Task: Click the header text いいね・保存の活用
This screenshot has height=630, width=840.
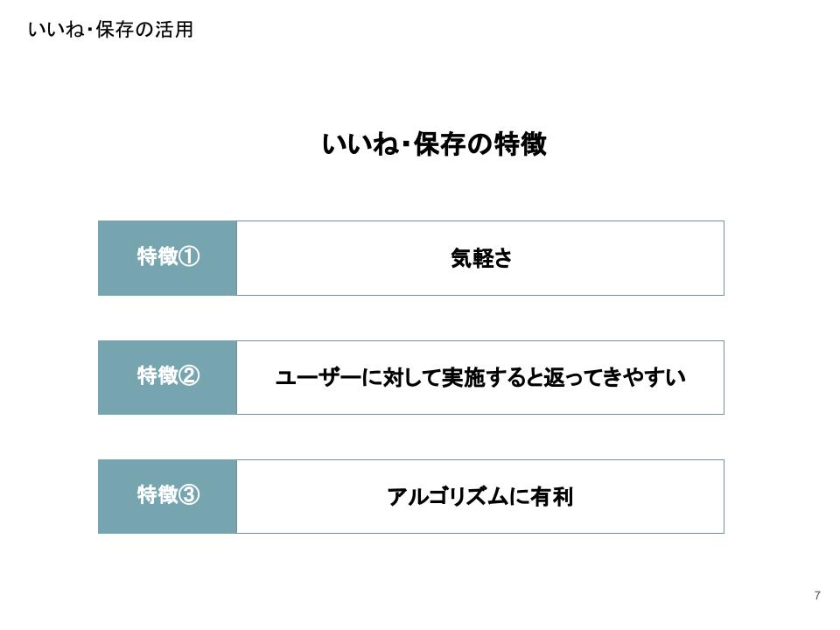Action: tap(110, 30)
